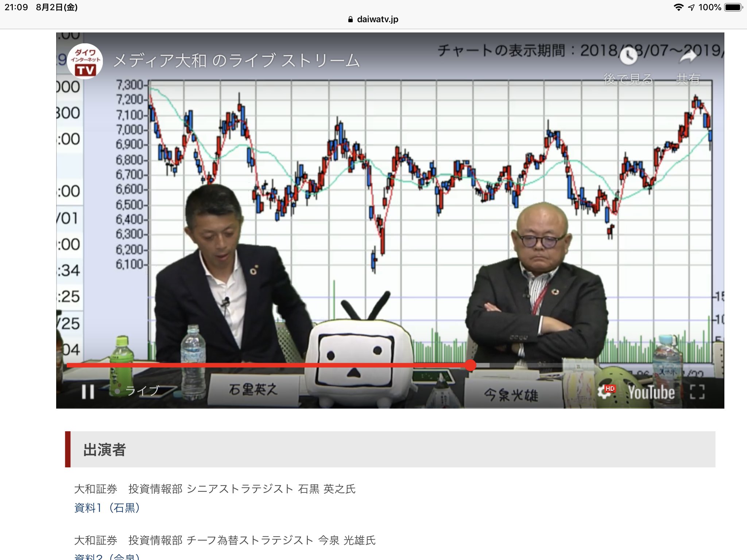
Task: Click the Watch Later clock icon
Action: (x=628, y=57)
